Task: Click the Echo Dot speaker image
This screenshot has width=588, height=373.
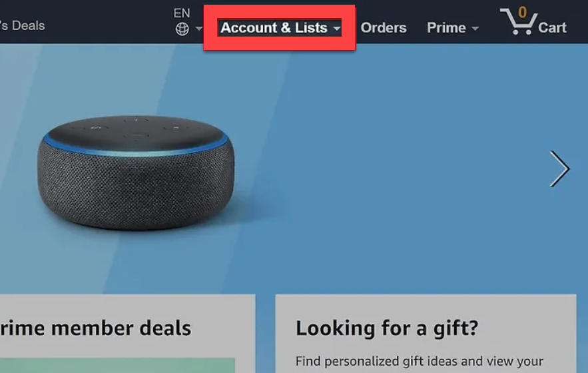Action: tap(136, 173)
